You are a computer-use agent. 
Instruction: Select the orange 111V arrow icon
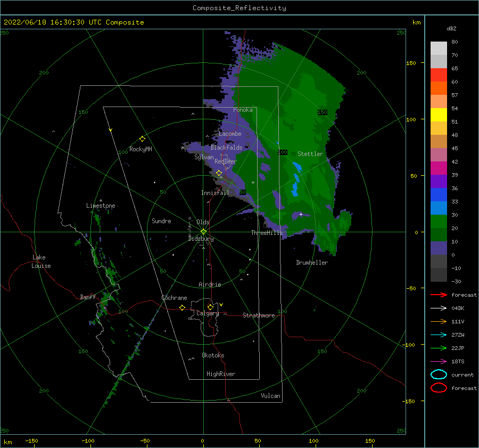point(439,321)
